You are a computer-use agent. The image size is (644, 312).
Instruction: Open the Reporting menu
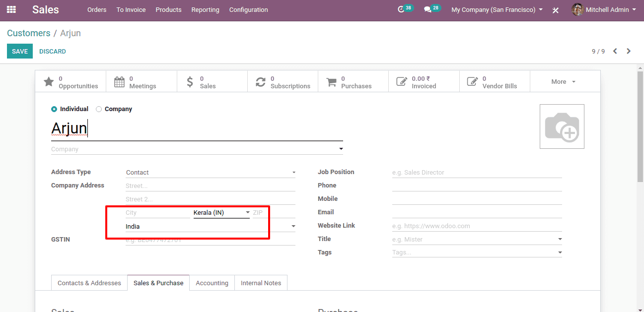coord(205,10)
